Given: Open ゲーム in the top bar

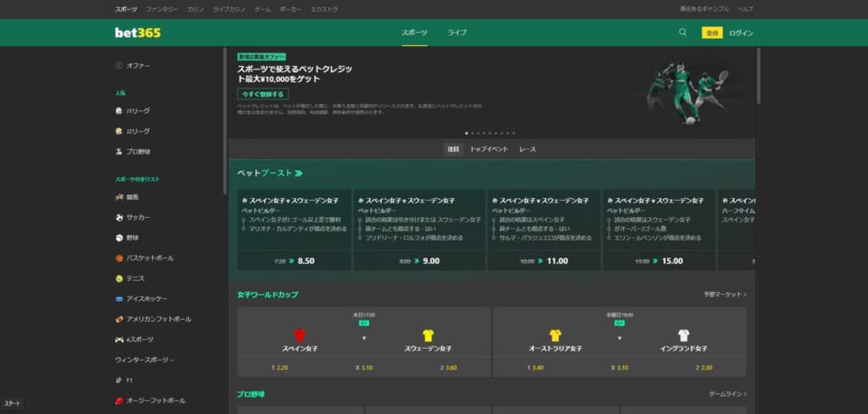Looking at the screenshot, I should (x=263, y=9).
